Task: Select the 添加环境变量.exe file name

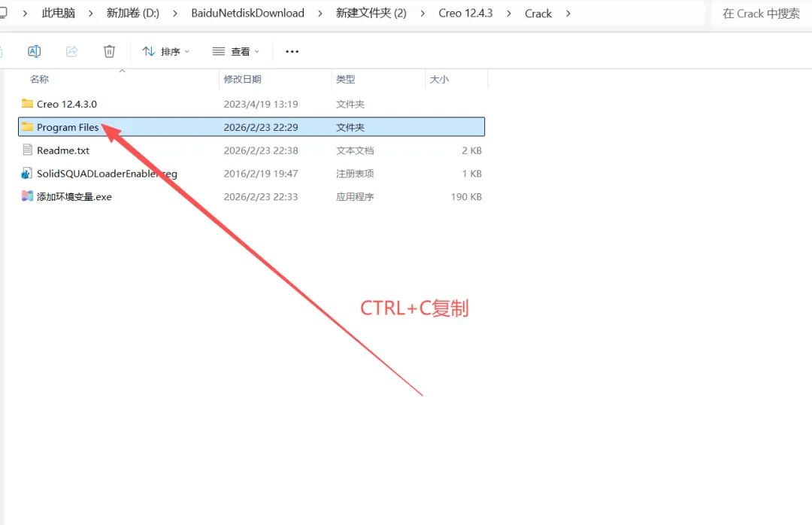Action: click(x=74, y=197)
